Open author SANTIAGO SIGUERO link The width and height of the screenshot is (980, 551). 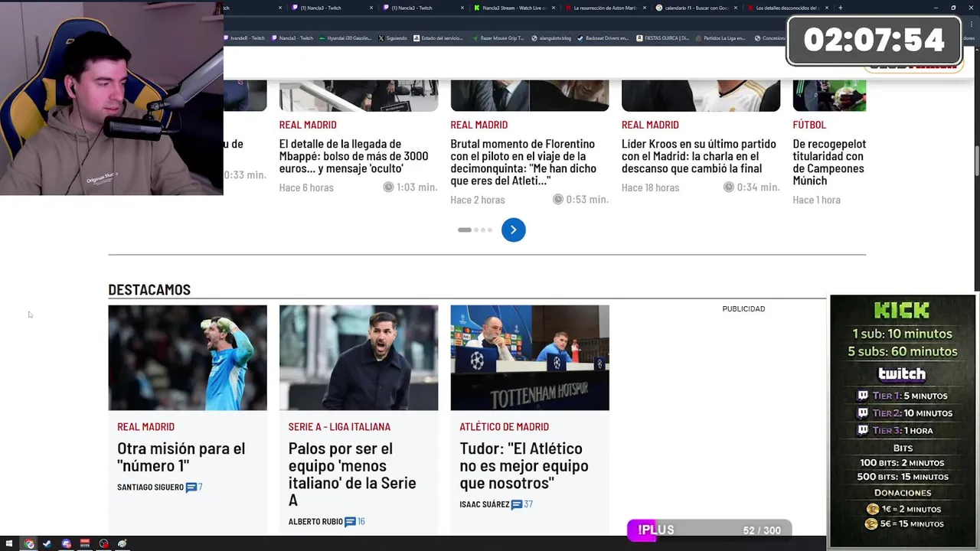[150, 487]
